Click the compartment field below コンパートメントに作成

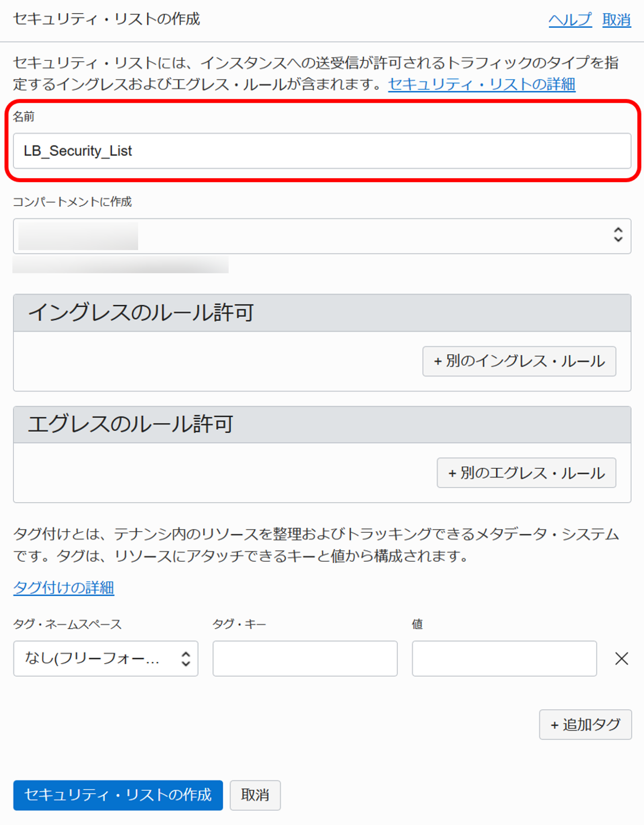point(265,236)
